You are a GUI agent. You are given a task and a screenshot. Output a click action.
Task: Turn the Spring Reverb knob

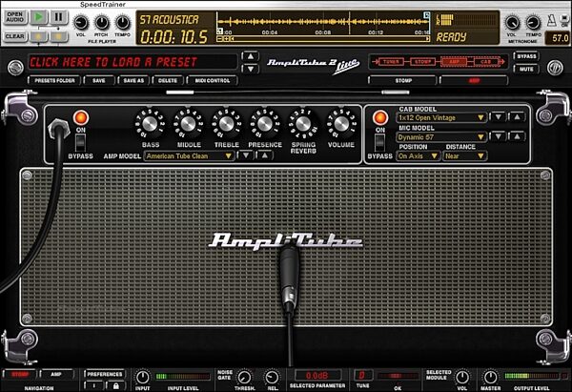(303, 124)
